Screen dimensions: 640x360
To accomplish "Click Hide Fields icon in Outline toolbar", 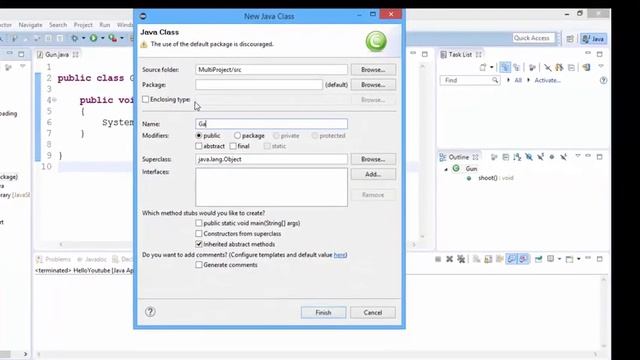I will (x=529, y=157).
